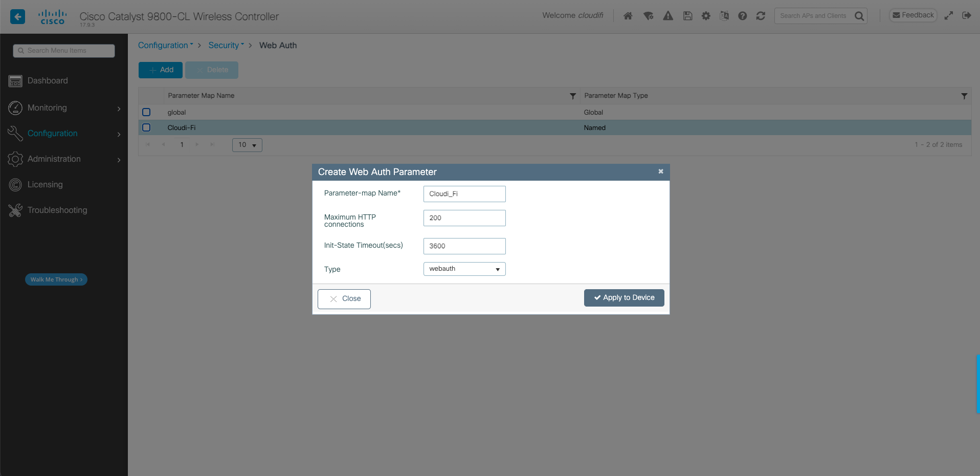Click the home icon in top toolbar
Image resolution: width=980 pixels, height=476 pixels.
628,16
